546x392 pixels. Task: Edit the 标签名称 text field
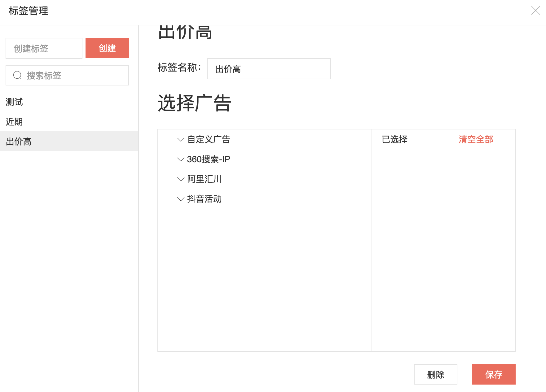click(269, 69)
